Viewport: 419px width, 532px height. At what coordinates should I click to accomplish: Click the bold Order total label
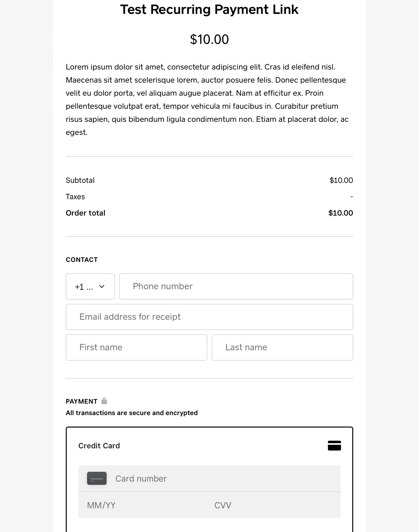[85, 213]
